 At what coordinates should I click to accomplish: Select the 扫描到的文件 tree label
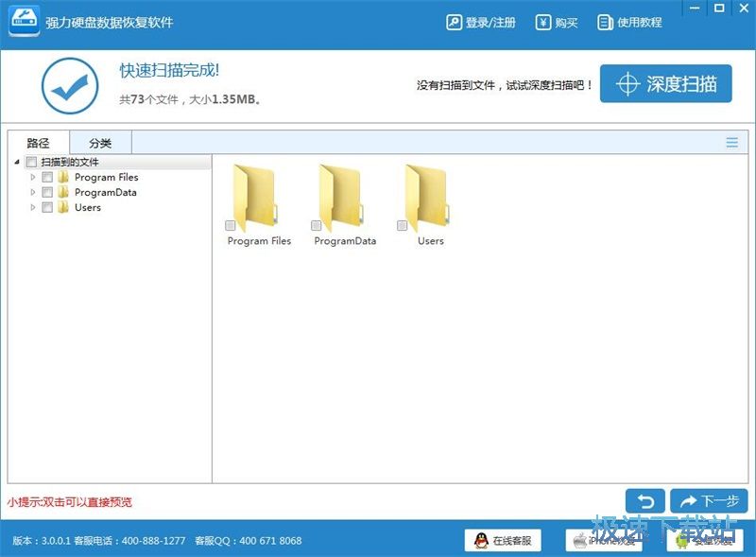point(70,162)
